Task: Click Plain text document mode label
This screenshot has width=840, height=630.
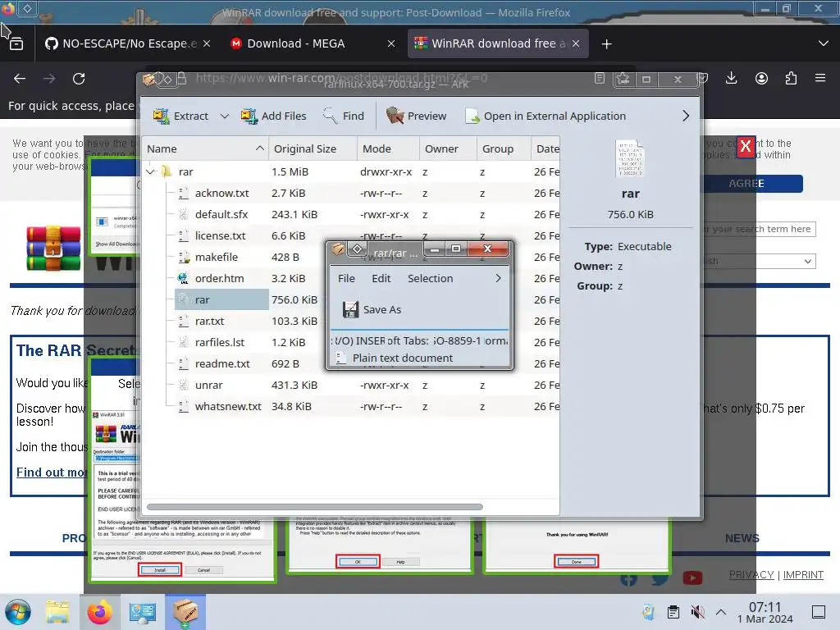Action: click(x=402, y=358)
